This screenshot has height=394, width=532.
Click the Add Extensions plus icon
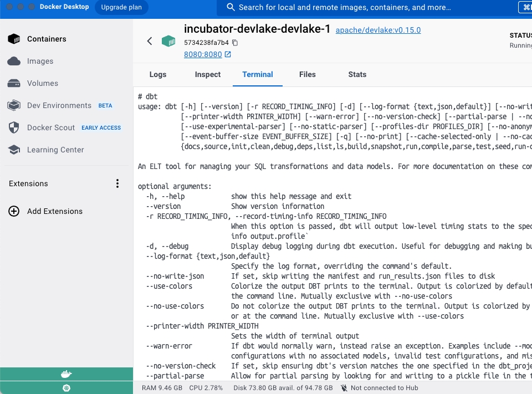(14, 211)
